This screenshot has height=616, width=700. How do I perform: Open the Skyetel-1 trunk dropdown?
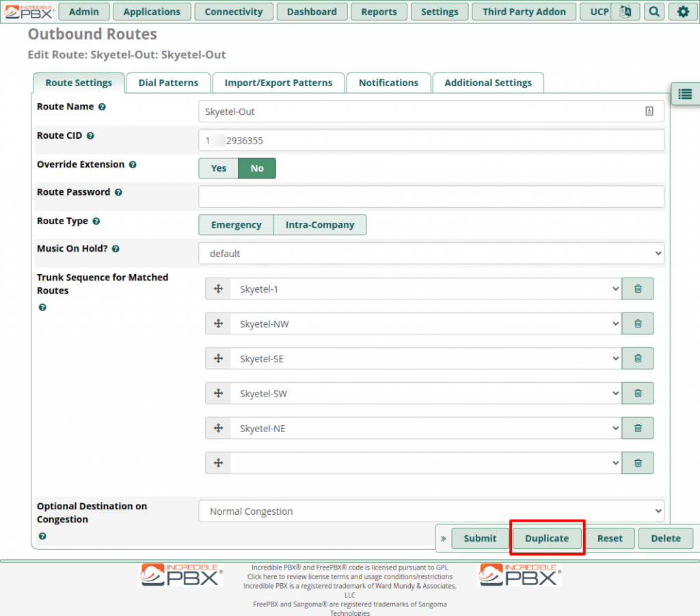(426, 289)
